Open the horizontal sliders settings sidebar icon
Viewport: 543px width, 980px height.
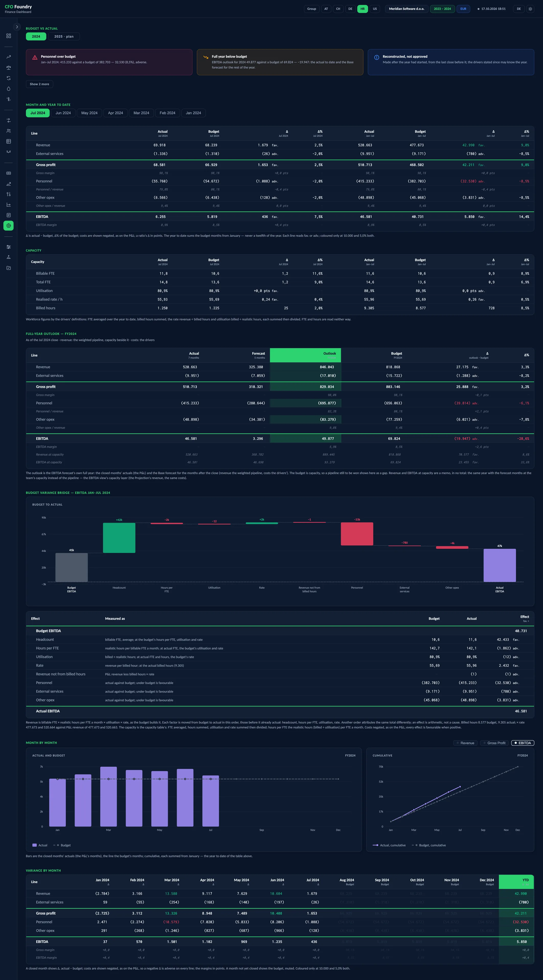tap(8, 247)
